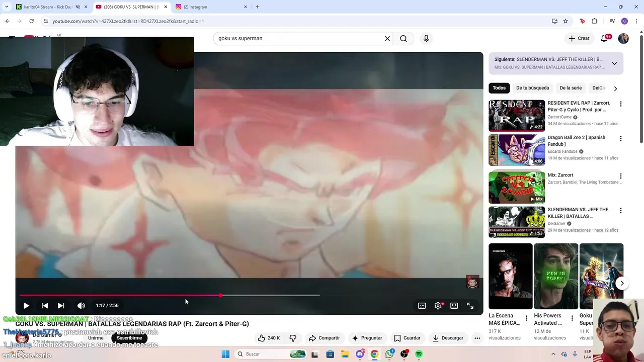Screen dimensions: 644x362
Task: Open a new browser tab
Action: tap(258, 7)
